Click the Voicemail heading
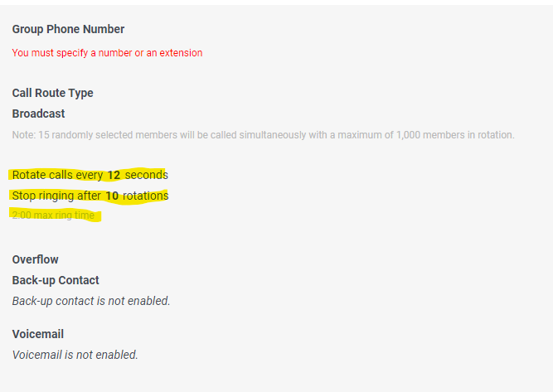 [x=38, y=334]
